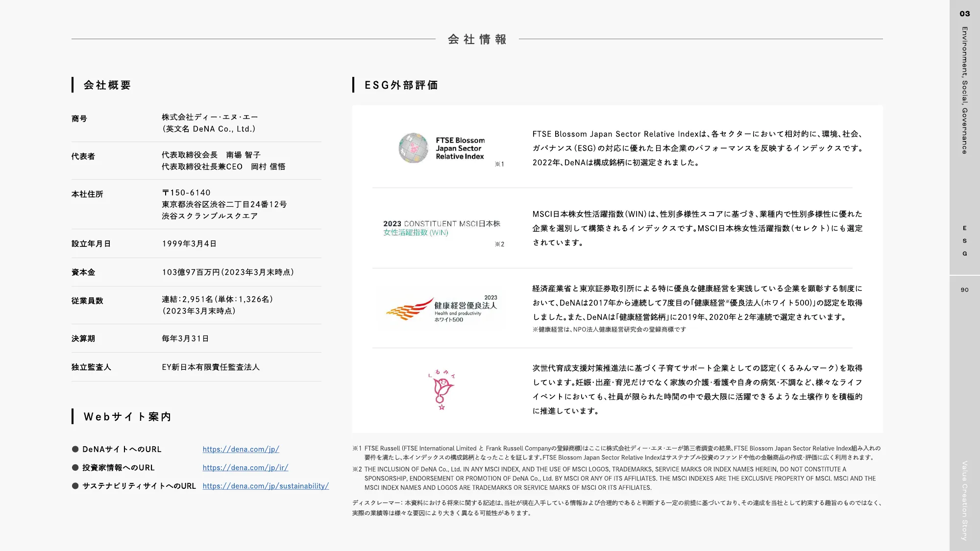The image size is (980, 551).
Task: Select the 健康経営優良法人 ホワイト500 badge
Action: [x=443, y=307]
